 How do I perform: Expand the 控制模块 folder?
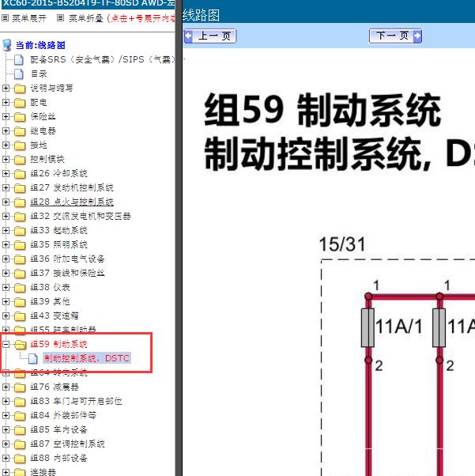tap(6, 160)
